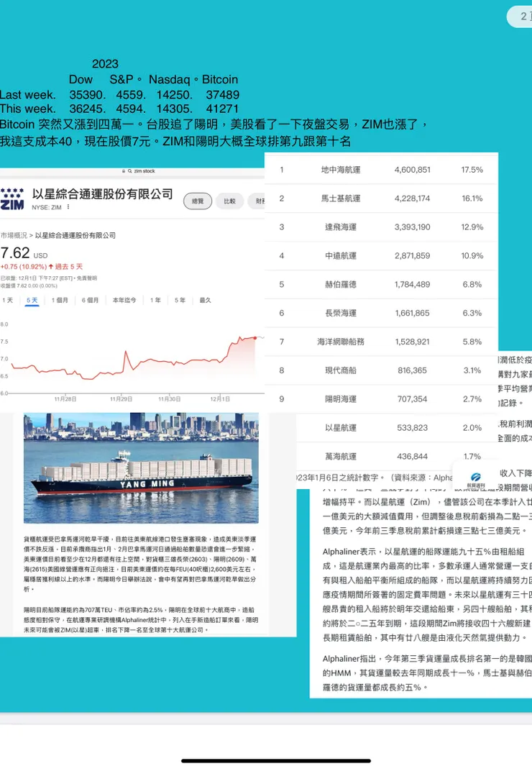Viewport: 532px width, 766px height.
Task: Switch chart range to 本年迄今
Action: [124, 300]
